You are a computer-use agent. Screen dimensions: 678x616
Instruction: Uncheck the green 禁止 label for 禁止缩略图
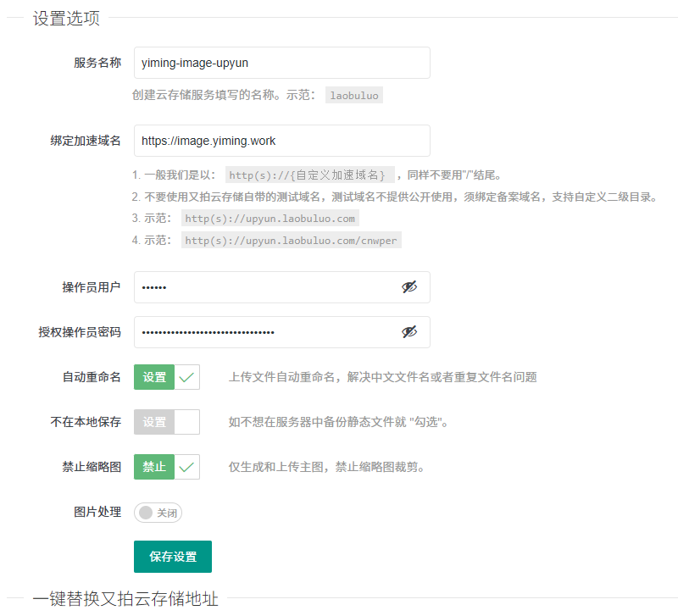[x=154, y=467]
